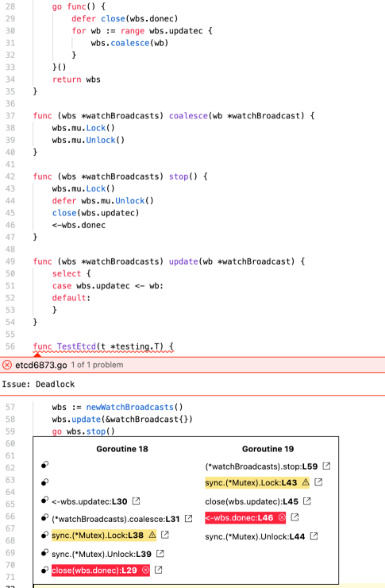Open link icon beside Lock:L43 entry
Screen dimensions: 385x588
pos(318,482)
